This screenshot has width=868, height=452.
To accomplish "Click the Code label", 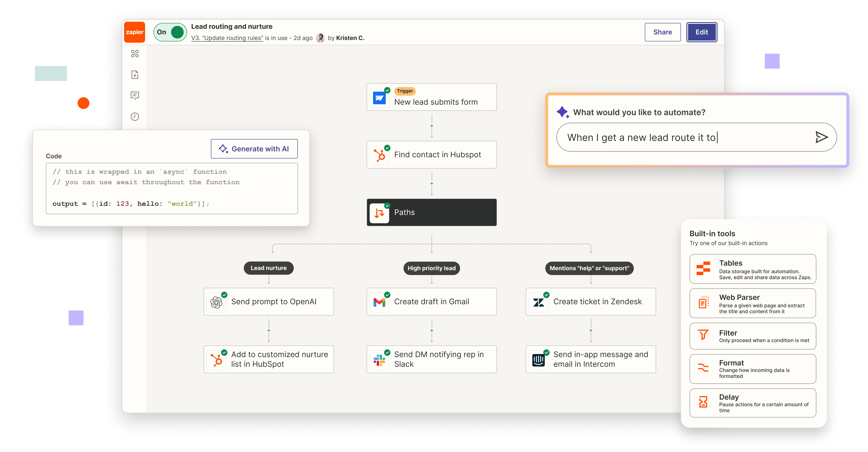I will (x=54, y=156).
